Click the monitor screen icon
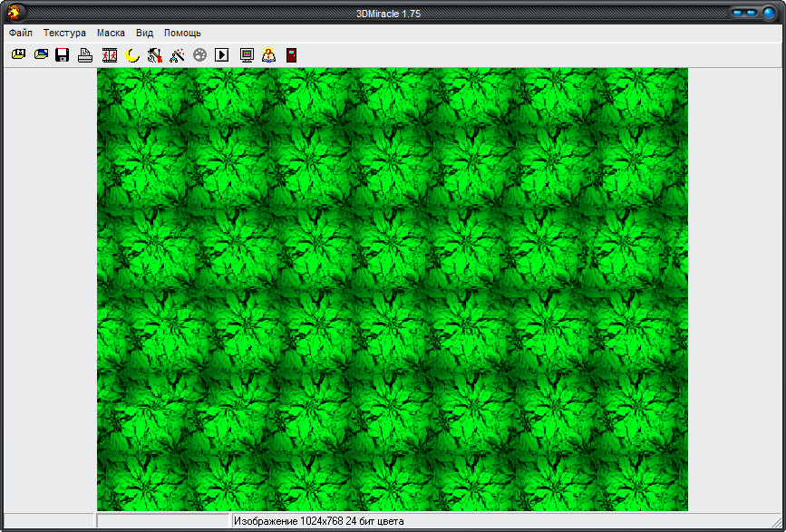 click(x=247, y=55)
